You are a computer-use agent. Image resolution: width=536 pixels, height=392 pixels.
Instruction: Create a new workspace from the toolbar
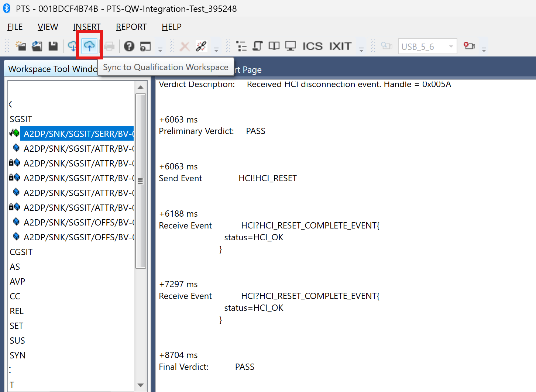pyautogui.click(x=21, y=46)
